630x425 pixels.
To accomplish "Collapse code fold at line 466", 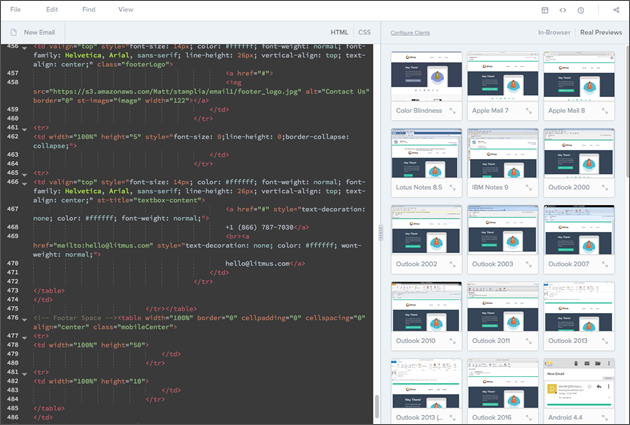I will pyautogui.click(x=25, y=184).
